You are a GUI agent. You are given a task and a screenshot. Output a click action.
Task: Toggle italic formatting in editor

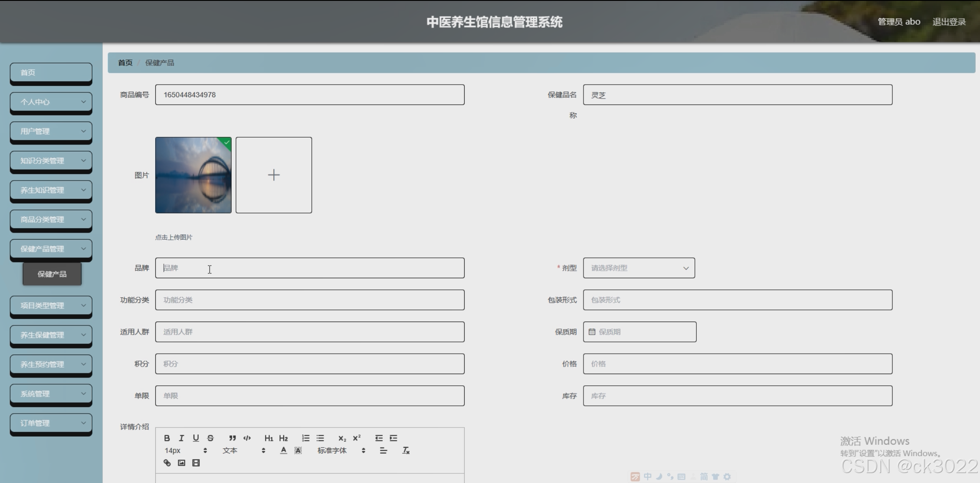point(181,438)
